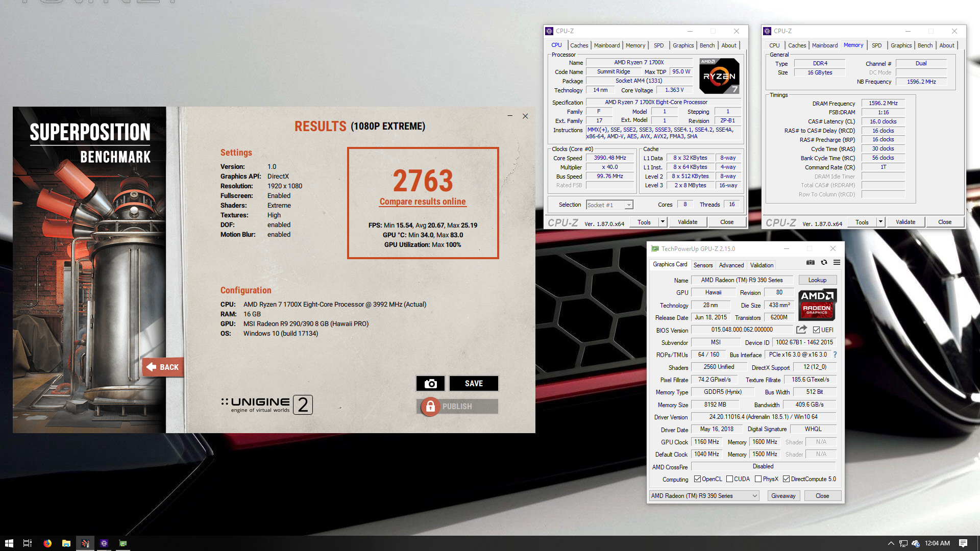The height and width of the screenshot is (551, 980).
Task: Switch to Caches tab in left CPU-Z
Action: pyautogui.click(x=579, y=45)
